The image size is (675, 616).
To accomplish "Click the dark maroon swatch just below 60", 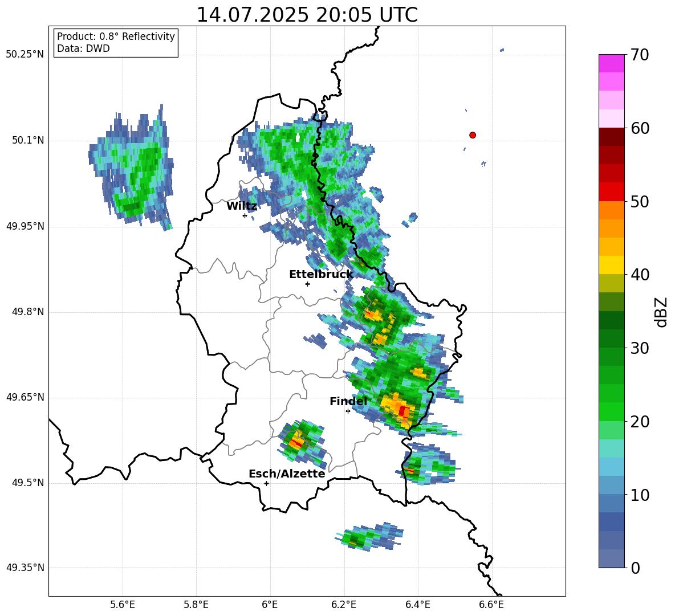I will (x=611, y=137).
